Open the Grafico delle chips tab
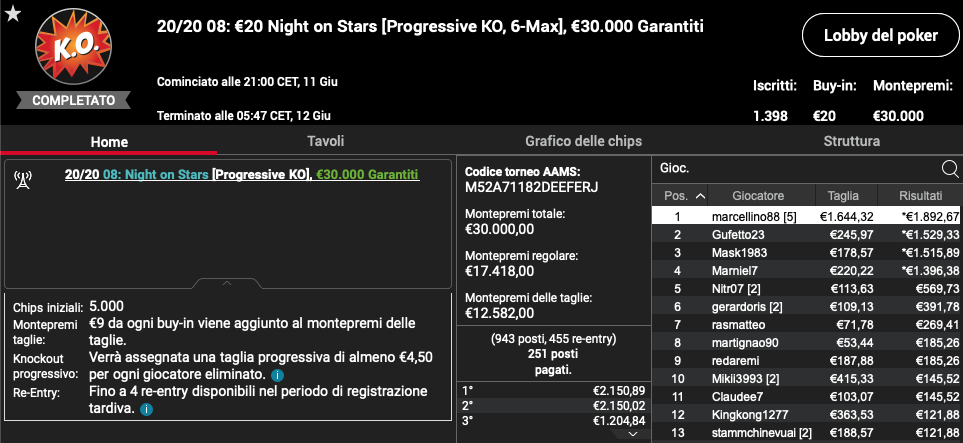This screenshot has width=963, height=443. (583, 141)
